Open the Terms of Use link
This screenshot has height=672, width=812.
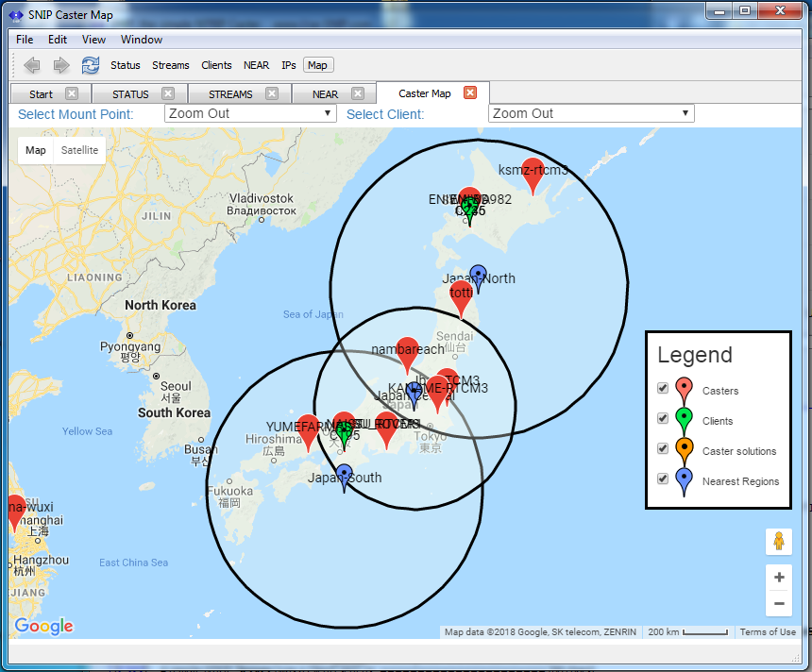click(x=768, y=631)
